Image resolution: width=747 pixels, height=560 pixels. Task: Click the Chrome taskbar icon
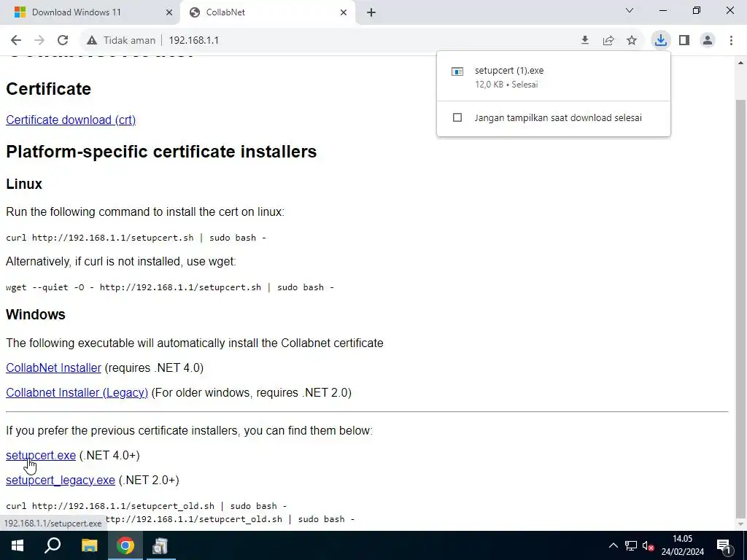click(x=125, y=545)
